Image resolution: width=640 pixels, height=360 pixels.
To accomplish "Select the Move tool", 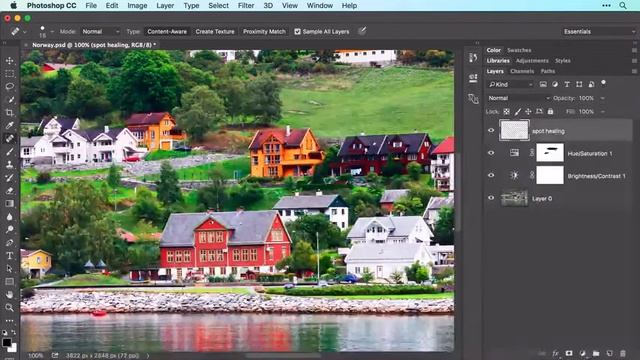I will (9, 61).
